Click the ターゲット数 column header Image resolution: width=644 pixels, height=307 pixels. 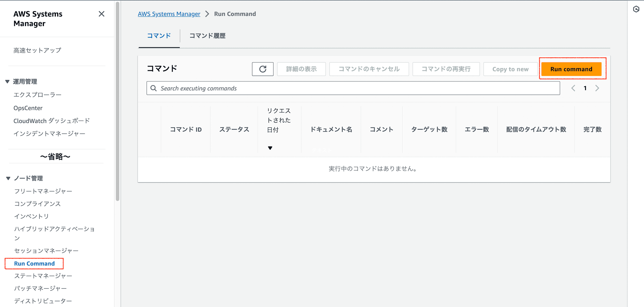(x=429, y=129)
